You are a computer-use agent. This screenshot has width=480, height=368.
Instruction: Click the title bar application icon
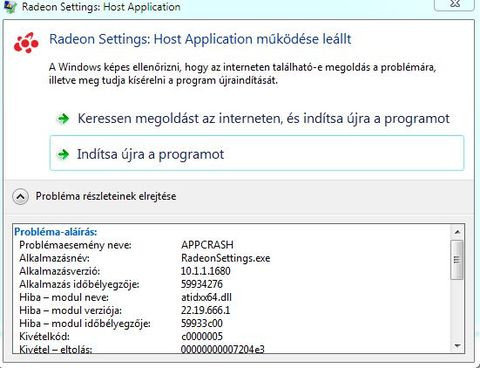click(x=9, y=7)
